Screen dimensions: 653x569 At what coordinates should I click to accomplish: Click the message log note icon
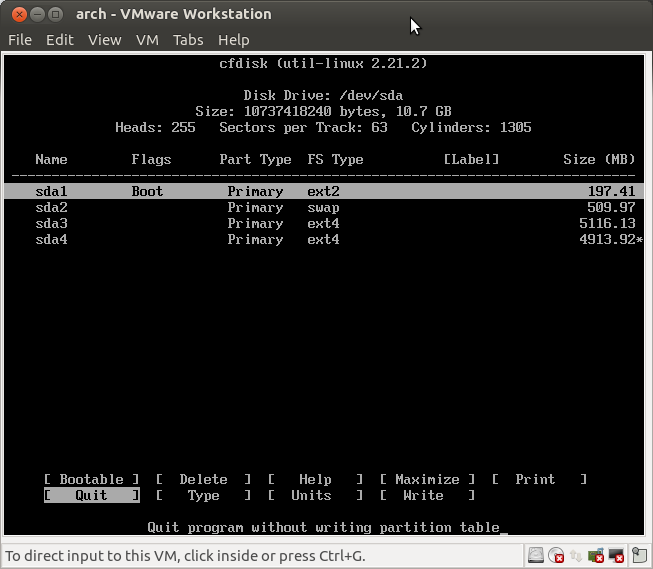639,556
